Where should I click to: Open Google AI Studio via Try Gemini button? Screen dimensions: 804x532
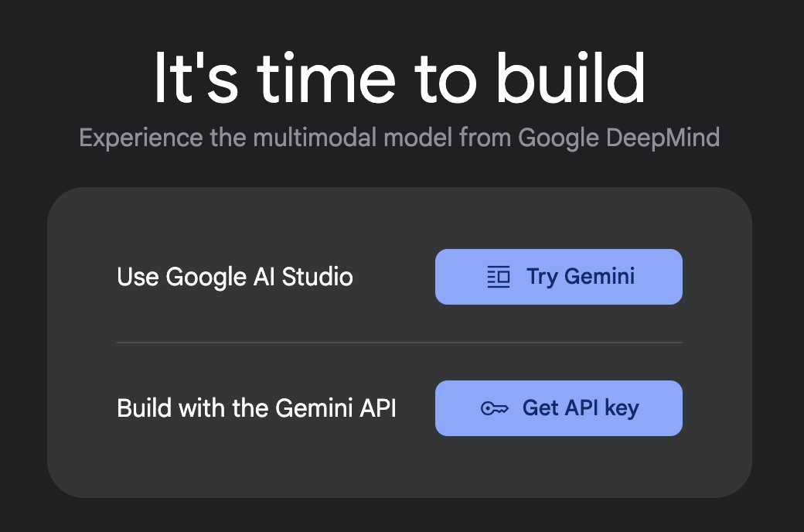click(x=558, y=277)
